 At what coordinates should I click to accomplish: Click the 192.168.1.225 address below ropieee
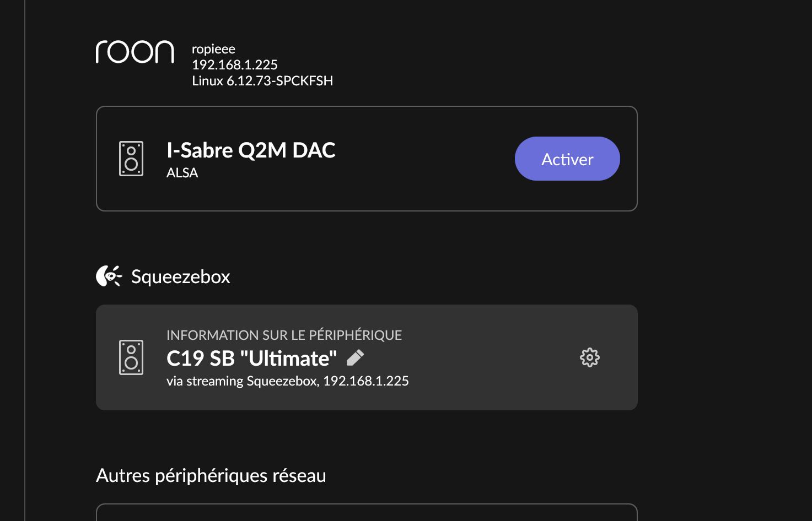234,65
